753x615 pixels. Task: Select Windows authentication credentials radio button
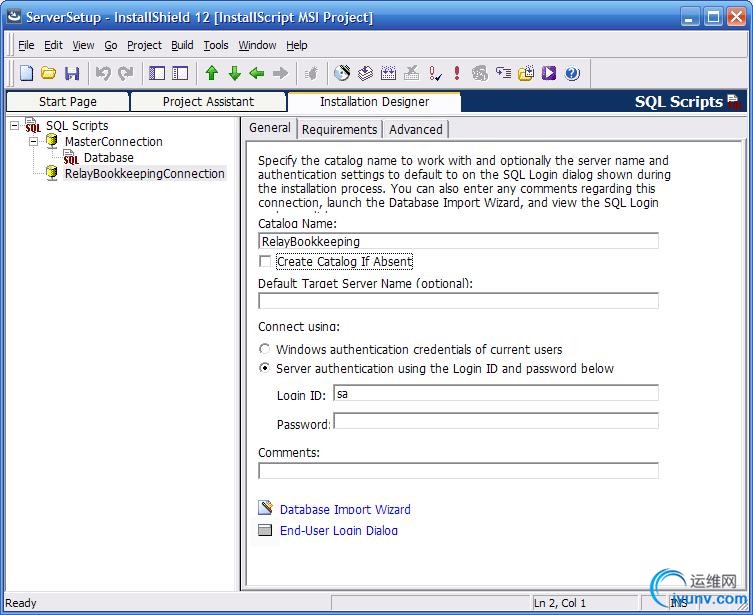(x=264, y=349)
